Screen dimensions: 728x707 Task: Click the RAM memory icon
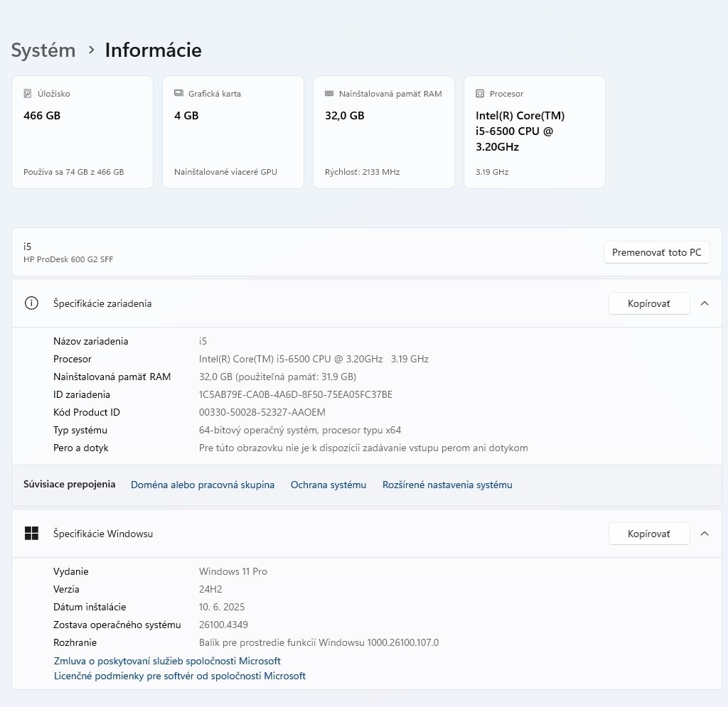329,94
